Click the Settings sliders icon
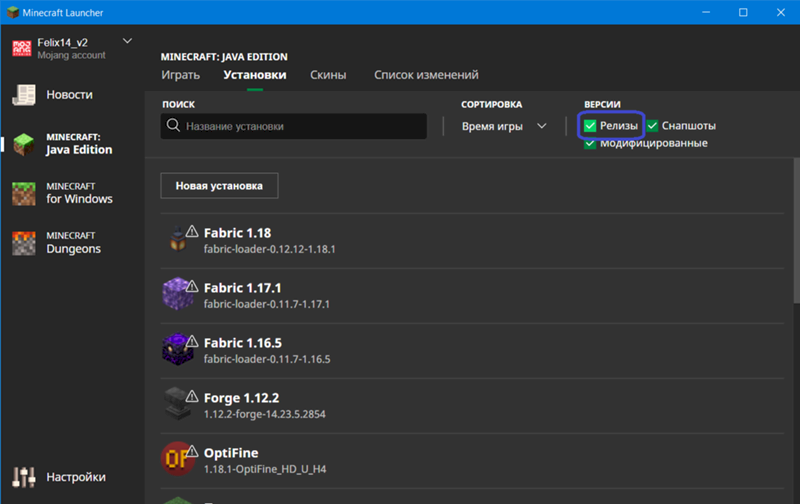Viewport: 800px width, 504px height. point(24,477)
